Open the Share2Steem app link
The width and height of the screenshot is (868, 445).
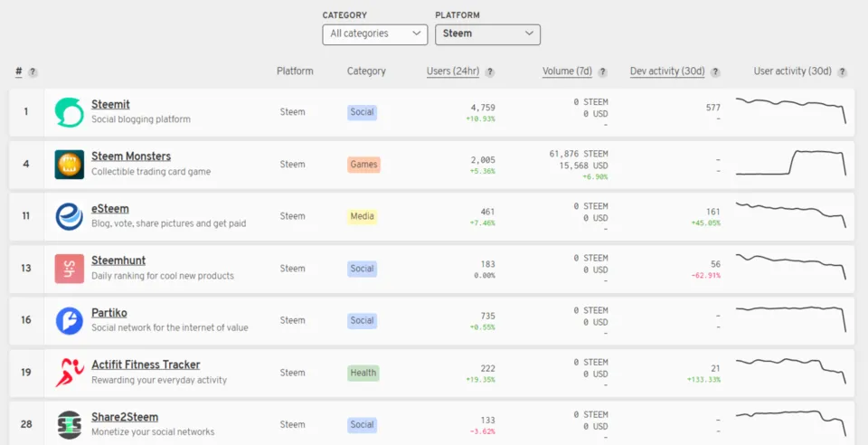click(x=125, y=417)
